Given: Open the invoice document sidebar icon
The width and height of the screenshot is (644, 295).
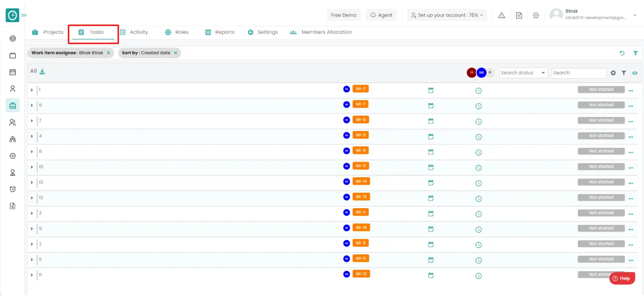Looking at the screenshot, I should click(12, 206).
